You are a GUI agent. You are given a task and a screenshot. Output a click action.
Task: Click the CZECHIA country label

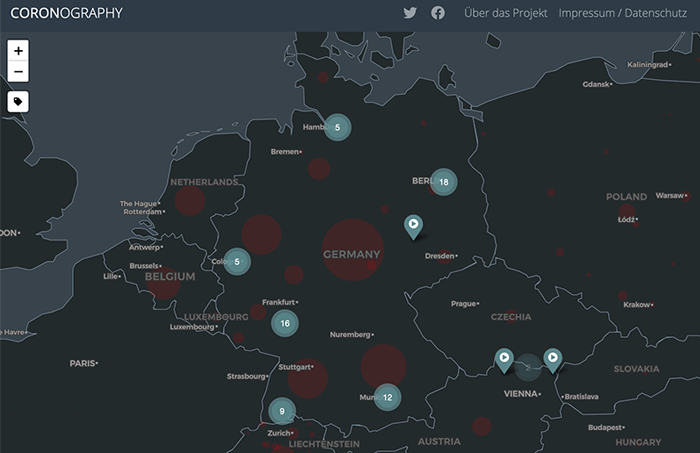pos(511,317)
